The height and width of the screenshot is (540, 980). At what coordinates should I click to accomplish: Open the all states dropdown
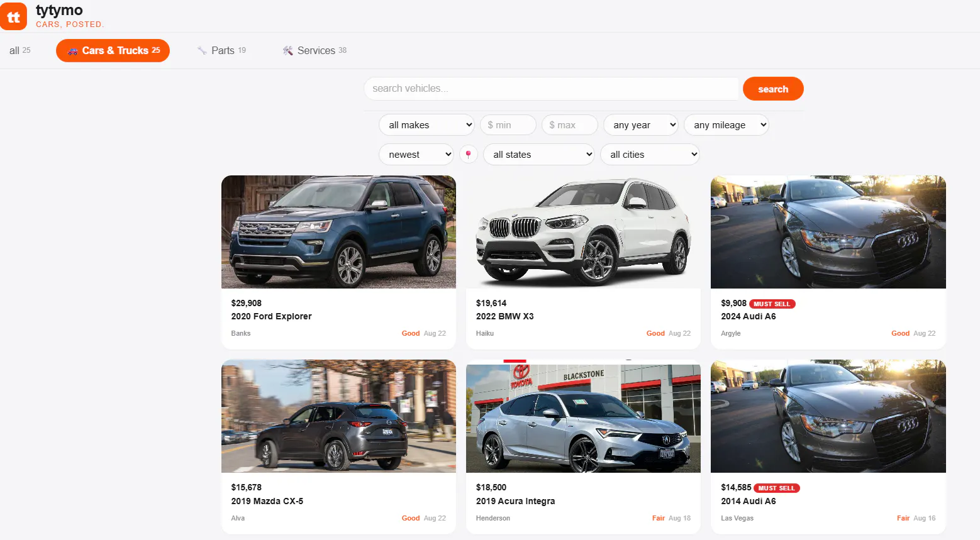(539, 154)
